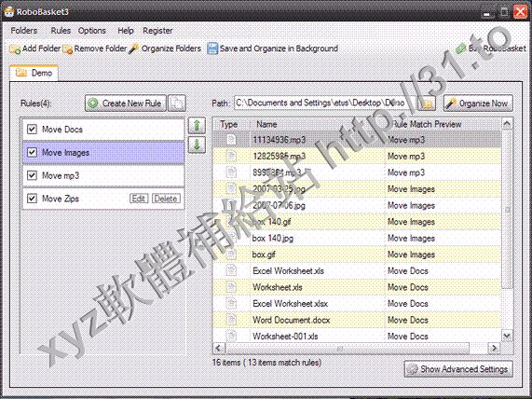Screen dimensions: 532x399
Task: Select file 12825986.mp3 name in the list
Action: pos(279,157)
